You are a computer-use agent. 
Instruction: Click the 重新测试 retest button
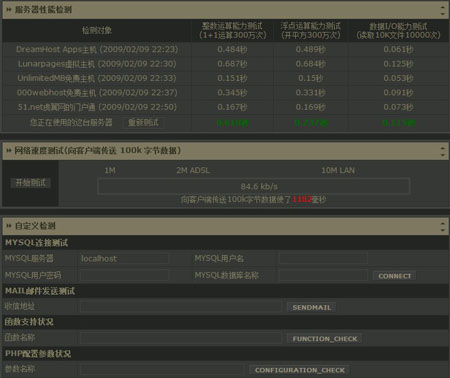tap(143, 123)
